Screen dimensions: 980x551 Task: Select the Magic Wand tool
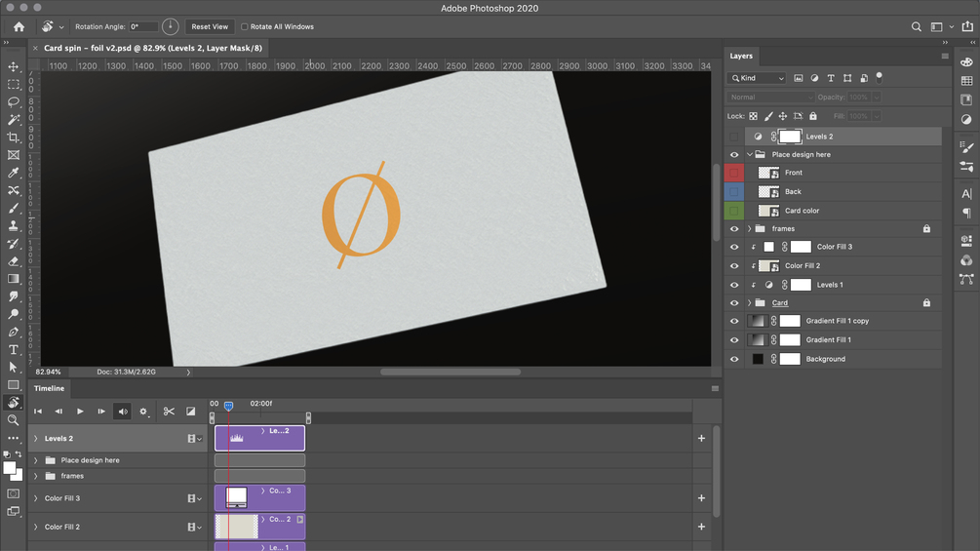coord(13,119)
